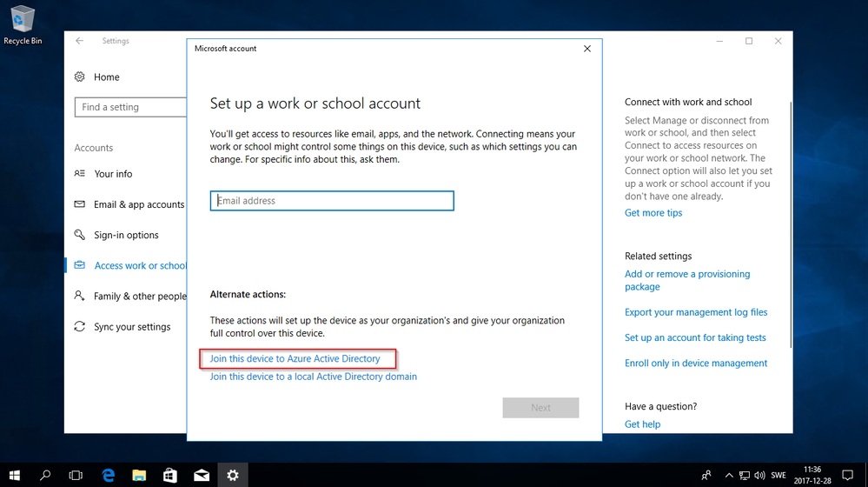Click Join this device to a local Active Directory domain

314,377
